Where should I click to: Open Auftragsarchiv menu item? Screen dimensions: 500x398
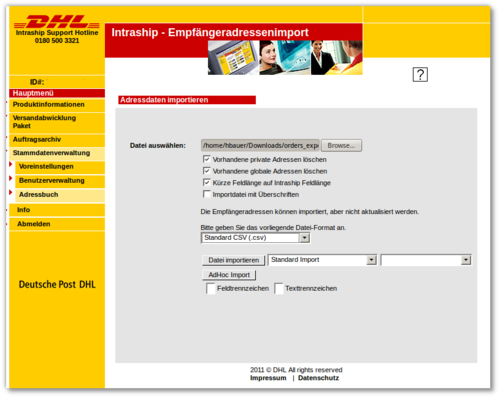(x=57, y=140)
